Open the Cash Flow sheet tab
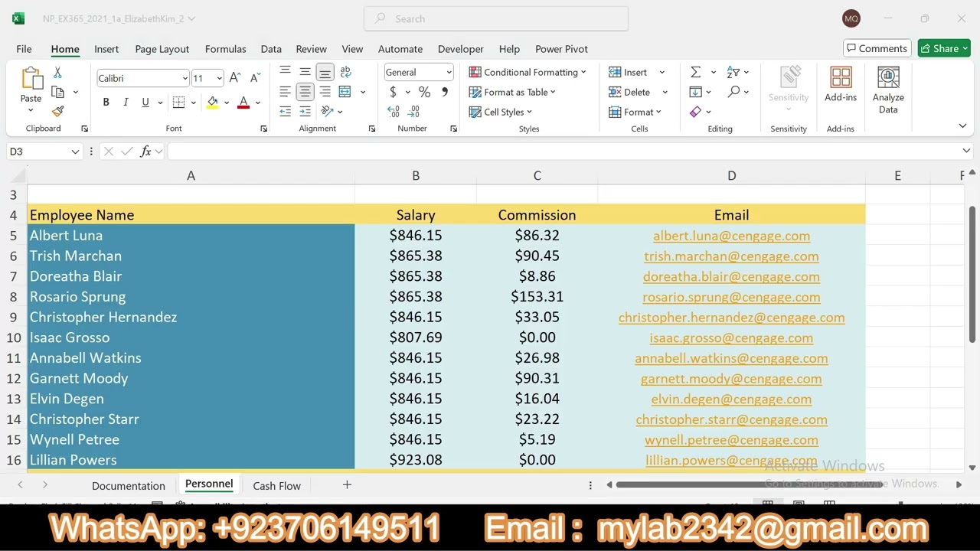 [x=276, y=485]
